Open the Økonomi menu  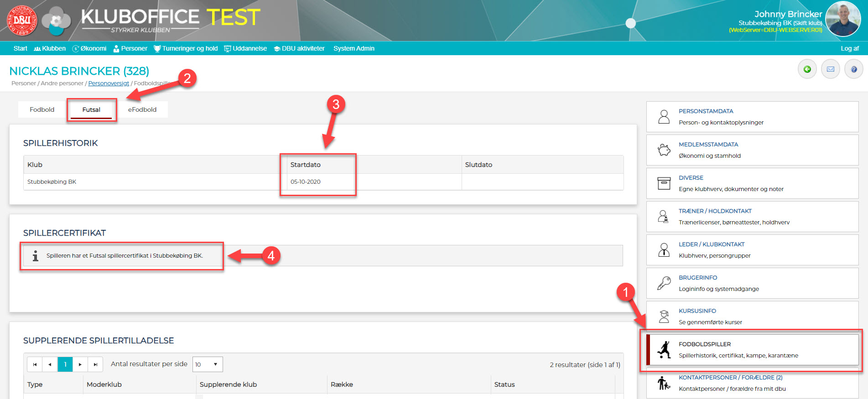(x=89, y=48)
